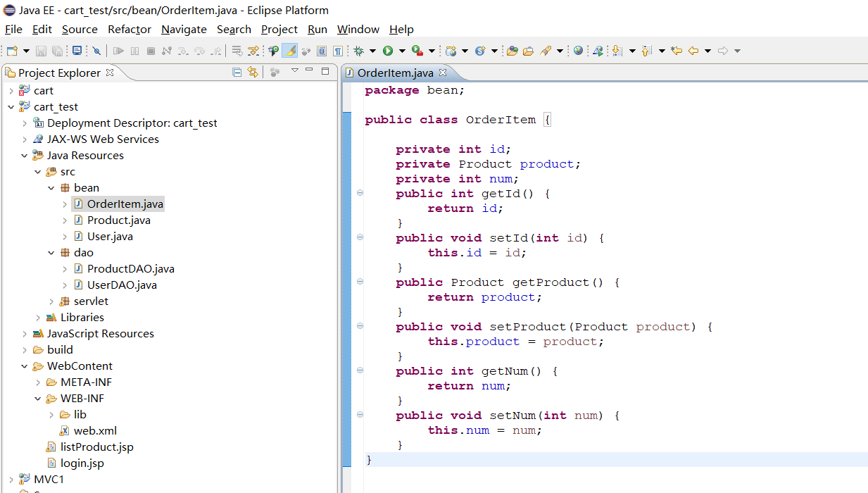Image resolution: width=868 pixels, height=493 pixels.
Task: Go to Last Edit Location icon
Action: point(677,51)
